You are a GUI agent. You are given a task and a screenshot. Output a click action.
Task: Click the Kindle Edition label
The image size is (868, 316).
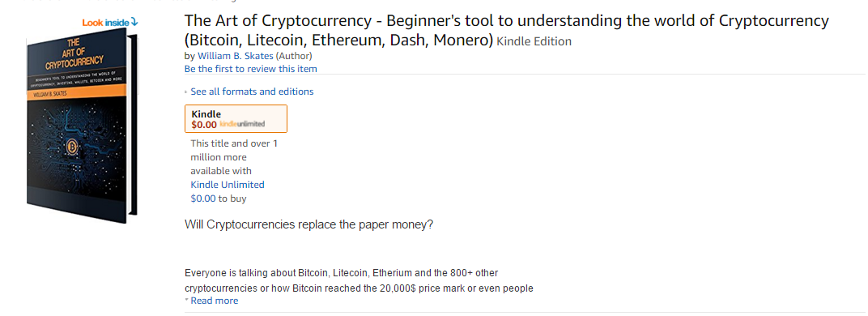(534, 41)
